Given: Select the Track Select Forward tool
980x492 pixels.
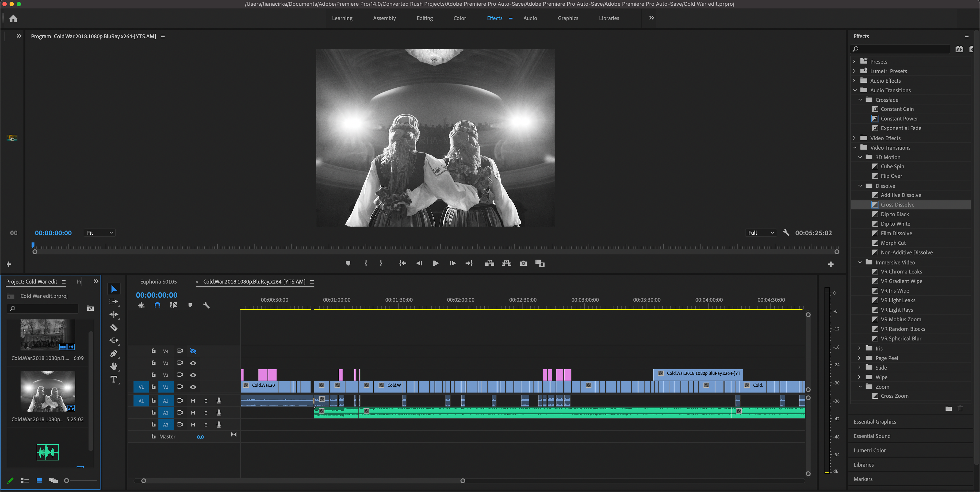Looking at the screenshot, I should pyautogui.click(x=114, y=302).
